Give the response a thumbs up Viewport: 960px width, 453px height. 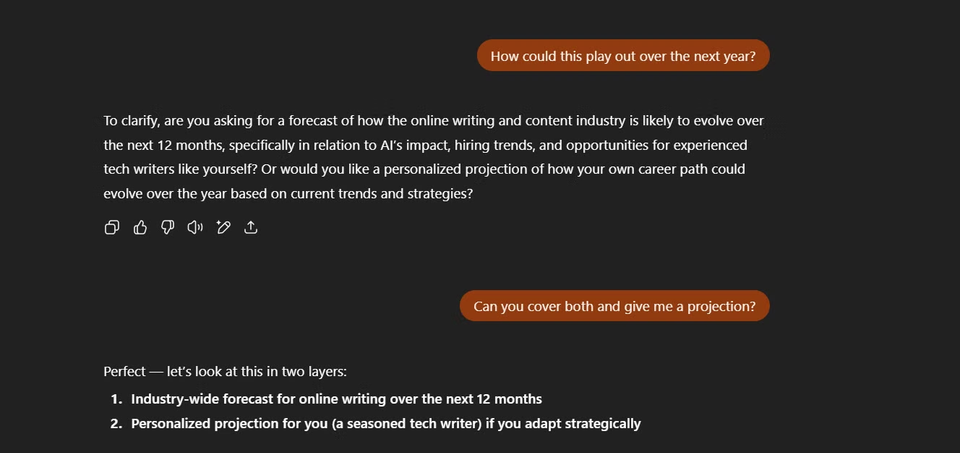(x=140, y=228)
